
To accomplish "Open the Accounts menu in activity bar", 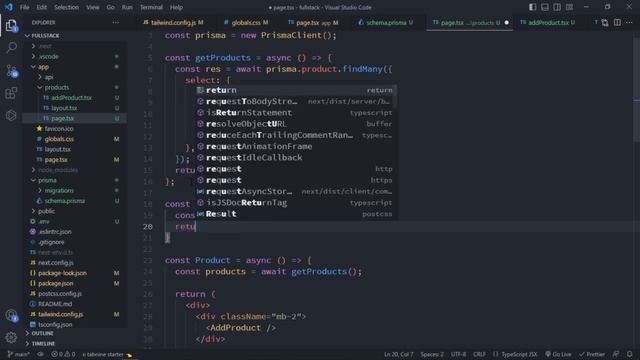I will pyautogui.click(x=11, y=315).
